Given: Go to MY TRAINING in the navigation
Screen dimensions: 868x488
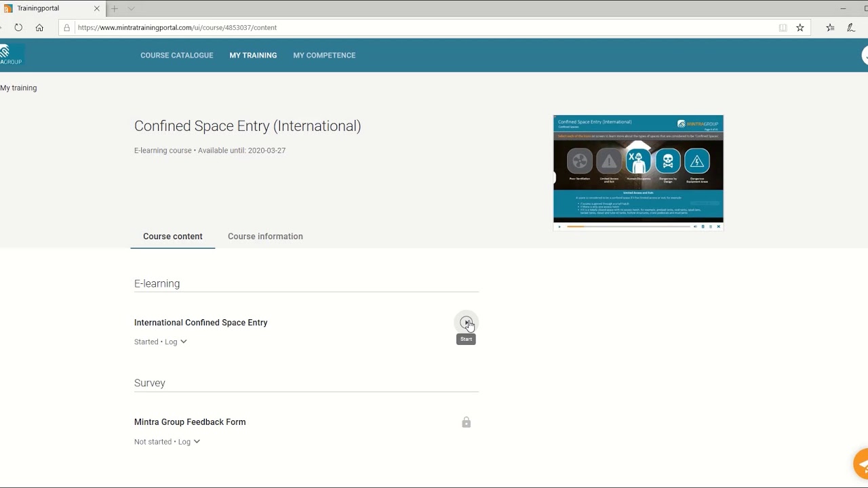Looking at the screenshot, I should coord(253,56).
